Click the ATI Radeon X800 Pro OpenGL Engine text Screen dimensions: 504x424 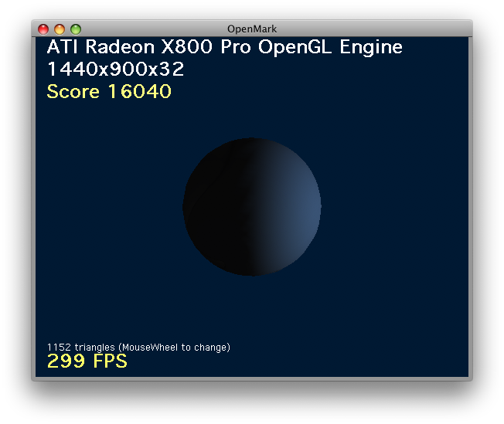[225, 47]
